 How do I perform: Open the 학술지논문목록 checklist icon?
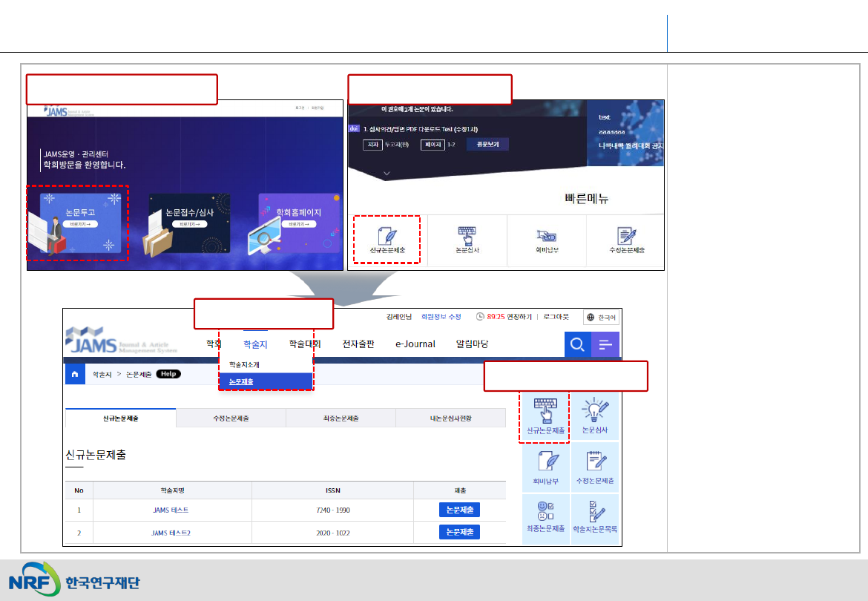click(x=595, y=516)
